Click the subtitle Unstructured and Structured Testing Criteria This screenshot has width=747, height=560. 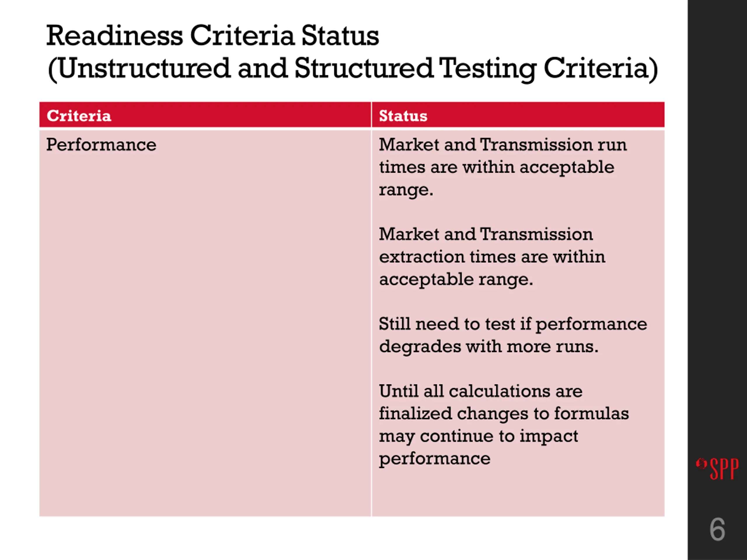click(353, 69)
